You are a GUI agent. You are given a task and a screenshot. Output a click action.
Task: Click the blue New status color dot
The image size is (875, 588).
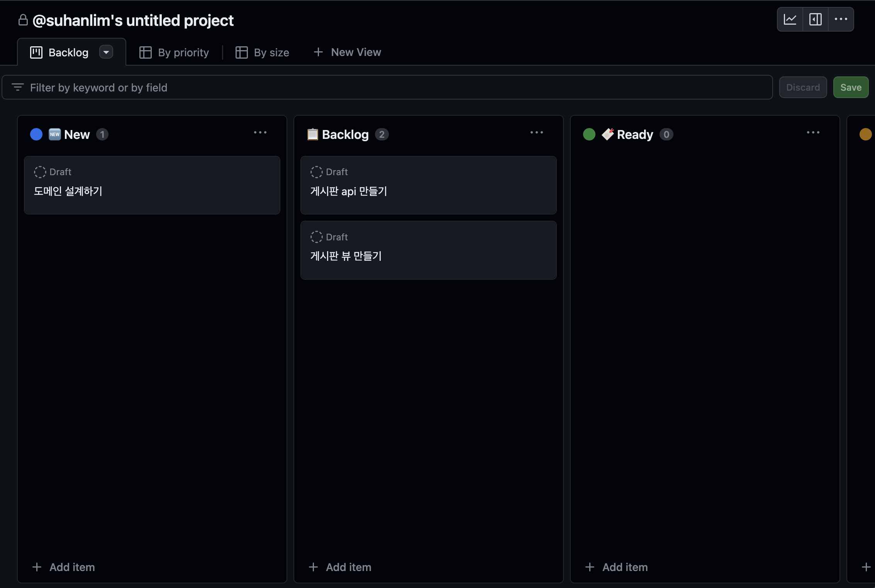(36, 134)
